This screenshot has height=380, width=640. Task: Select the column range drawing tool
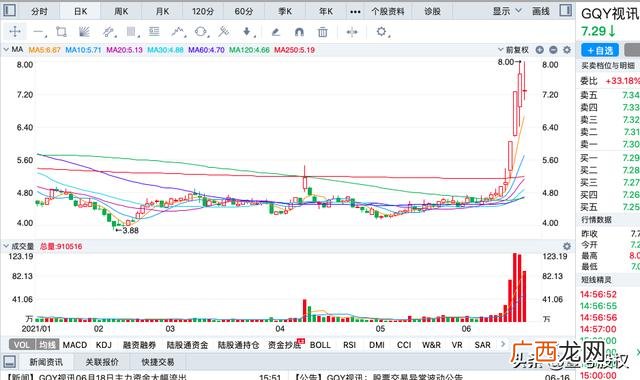click(x=132, y=31)
